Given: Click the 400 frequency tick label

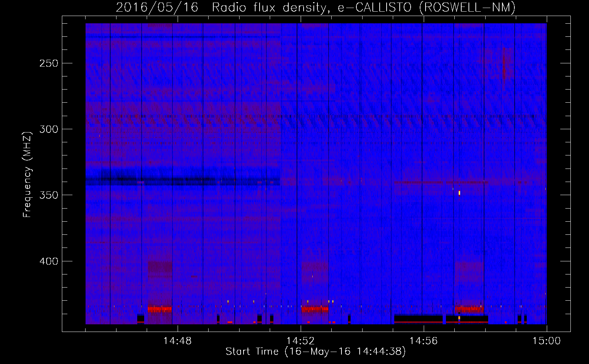Looking at the screenshot, I should pos(49,261).
